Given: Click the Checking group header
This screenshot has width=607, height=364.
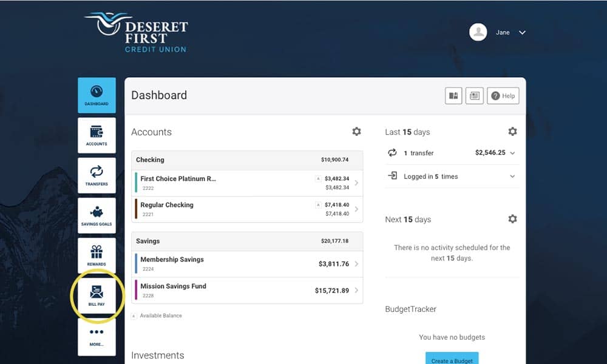Looking at the screenshot, I should pos(248,160).
